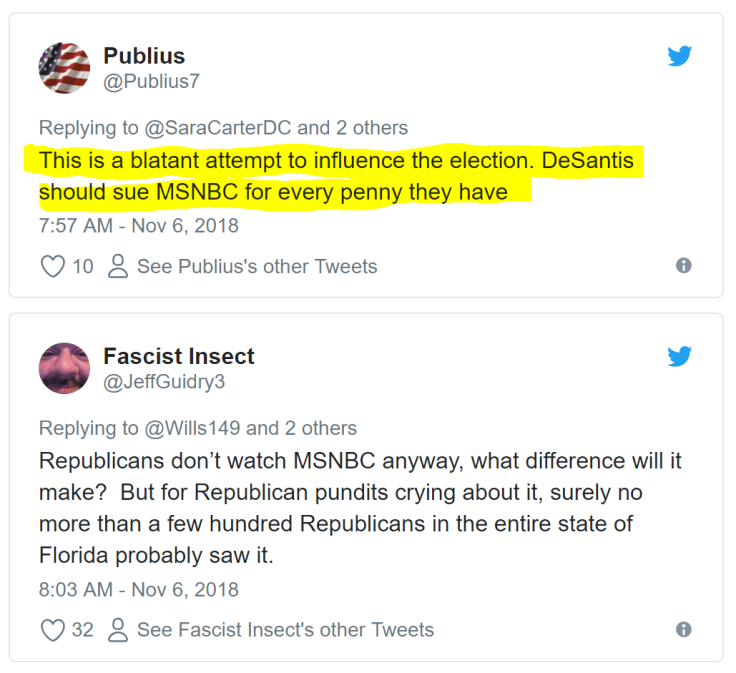736x673 pixels.
Task: Open Fascist Insect's profile avatar
Action: (64, 368)
